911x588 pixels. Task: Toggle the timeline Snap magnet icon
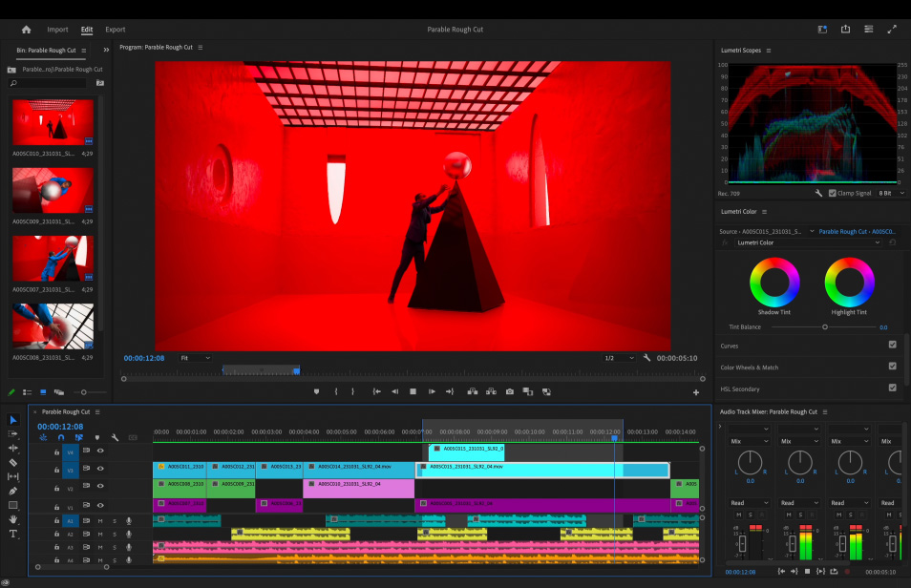pyautogui.click(x=60, y=438)
